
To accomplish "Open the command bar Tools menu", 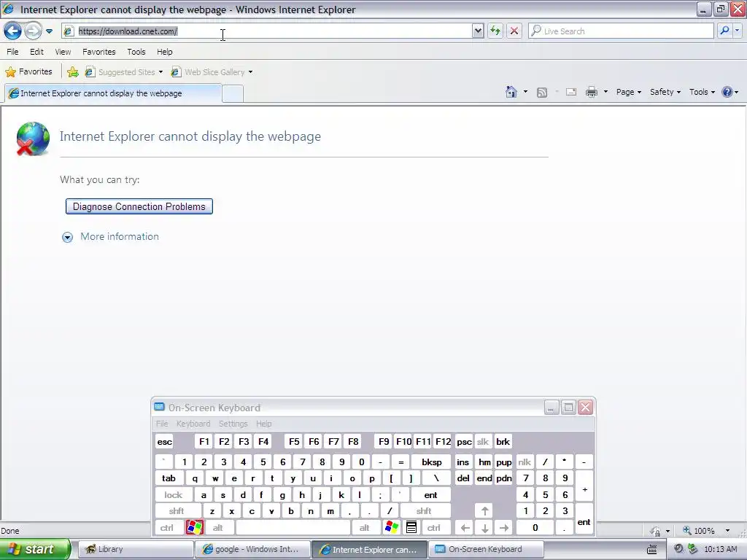I will [x=702, y=92].
